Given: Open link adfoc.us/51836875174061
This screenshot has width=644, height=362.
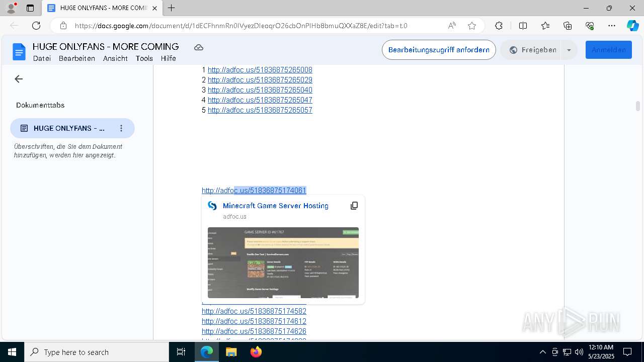Looking at the screenshot, I should (x=254, y=191).
